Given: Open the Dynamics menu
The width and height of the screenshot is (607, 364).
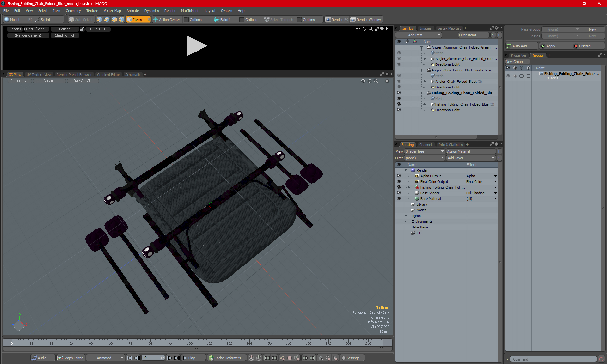Looking at the screenshot, I should click(x=151, y=11).
